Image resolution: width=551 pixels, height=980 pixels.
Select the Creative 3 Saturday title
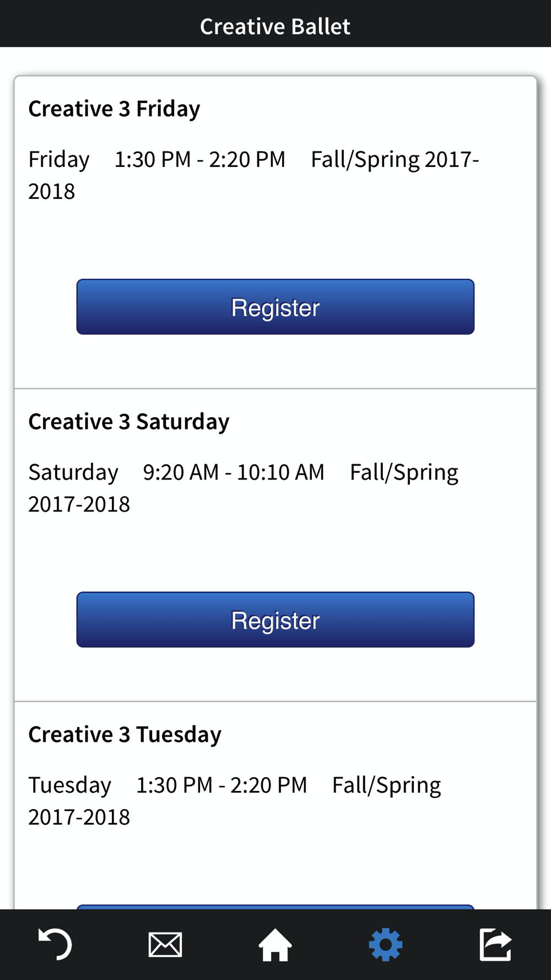click(129, 422)
